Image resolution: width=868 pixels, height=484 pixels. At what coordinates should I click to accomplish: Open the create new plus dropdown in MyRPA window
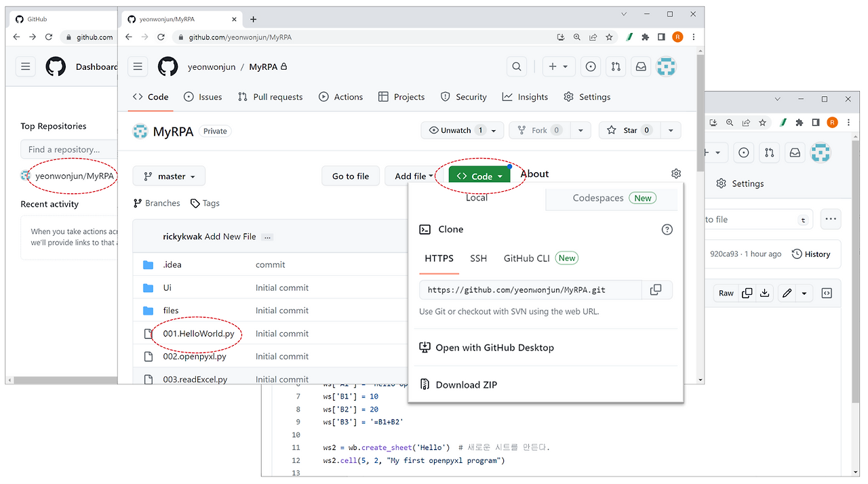(x=559, y=66)
